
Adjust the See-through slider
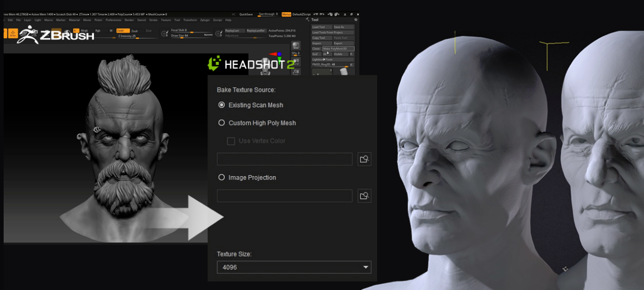[x=267, y=15]
